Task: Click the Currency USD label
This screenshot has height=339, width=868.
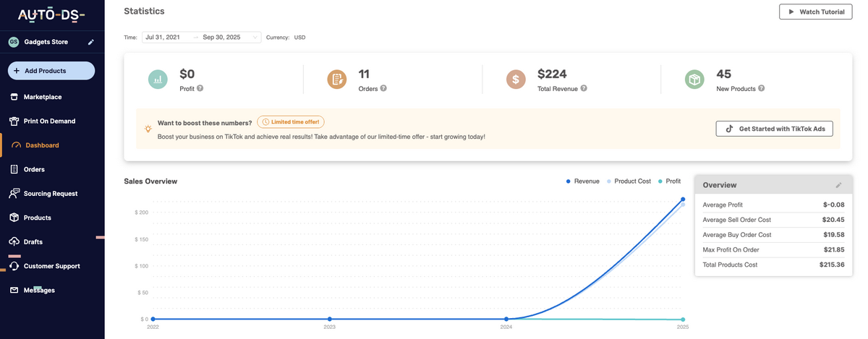Action: coord(286,37)
